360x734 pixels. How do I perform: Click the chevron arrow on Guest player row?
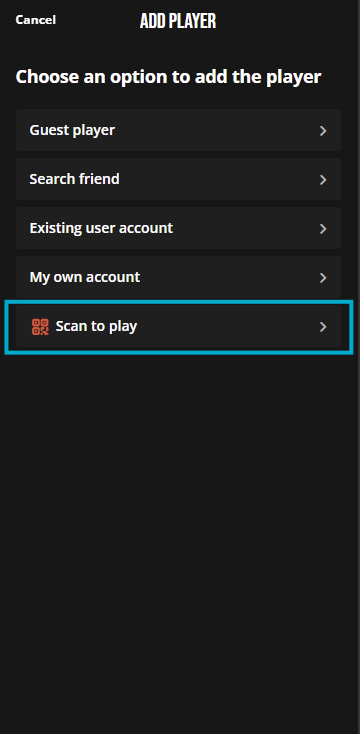tap(323, 131)
